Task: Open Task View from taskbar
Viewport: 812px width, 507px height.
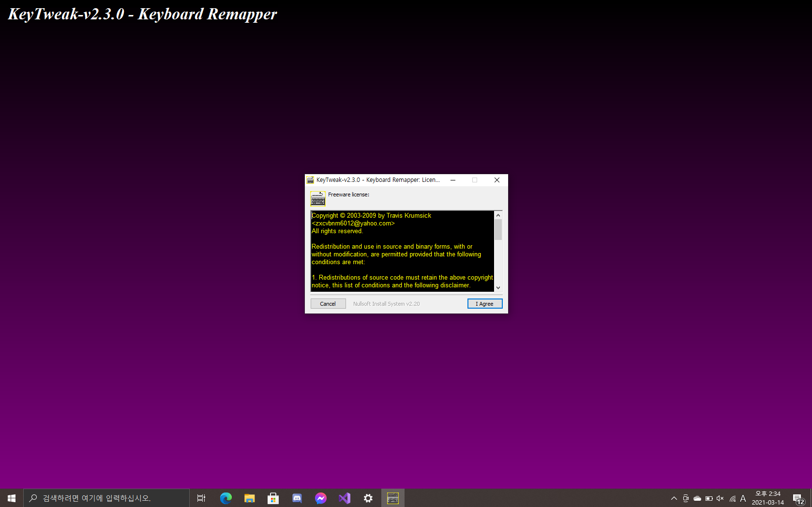Action: 201,498
